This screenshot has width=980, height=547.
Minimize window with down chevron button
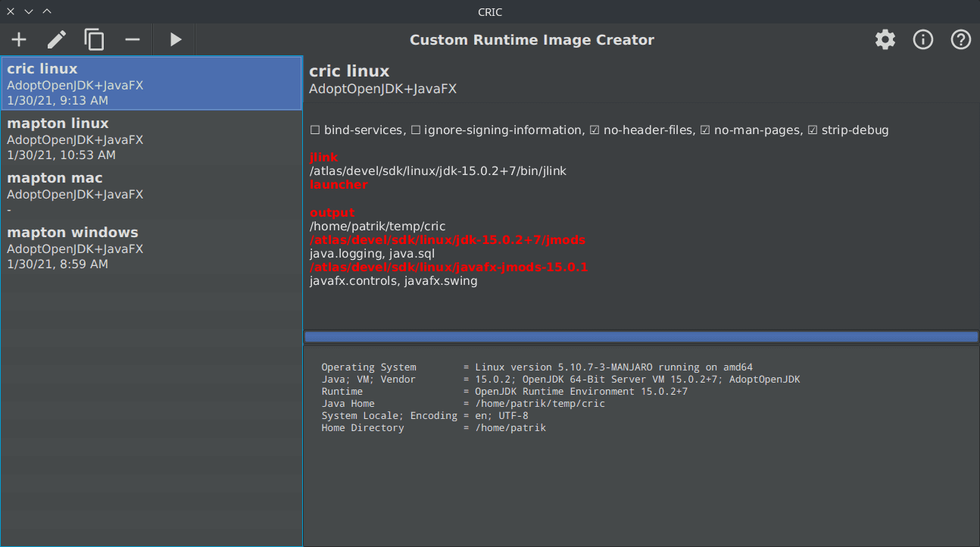[29, 11]
